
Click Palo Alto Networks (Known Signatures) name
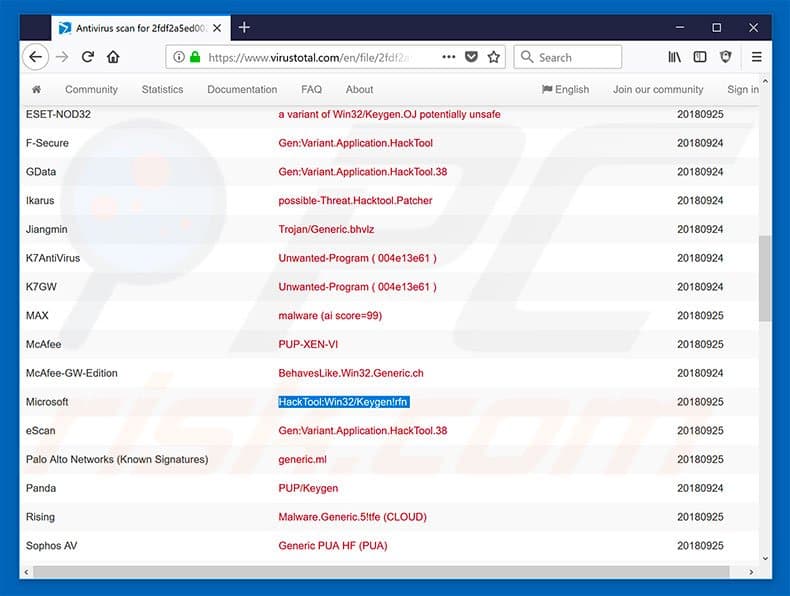pos(117,459)
